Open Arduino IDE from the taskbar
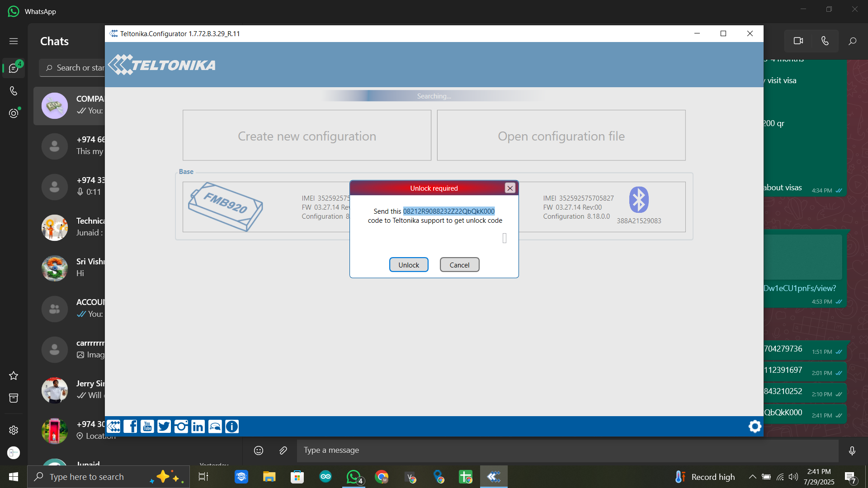This screenshot has height=488, width=868. click(325, 477)
